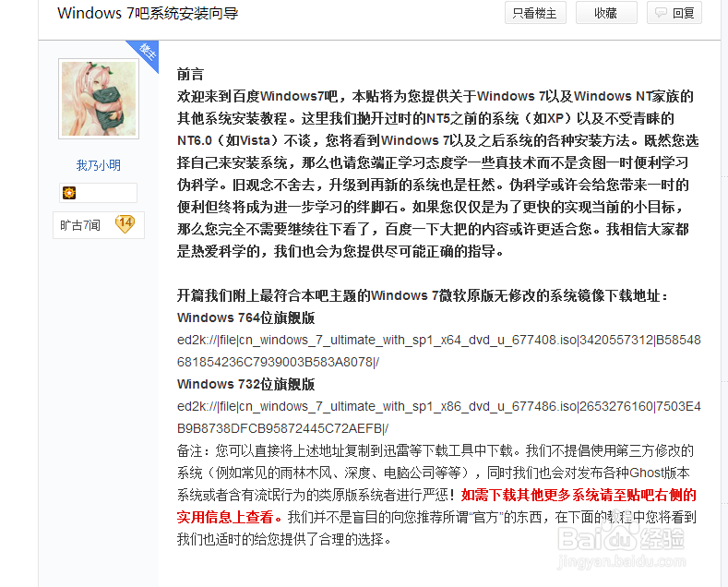This screenshot has height=587, width=728.
Task: Open the 我乃小明 user profile link
Action: [99, 165]
